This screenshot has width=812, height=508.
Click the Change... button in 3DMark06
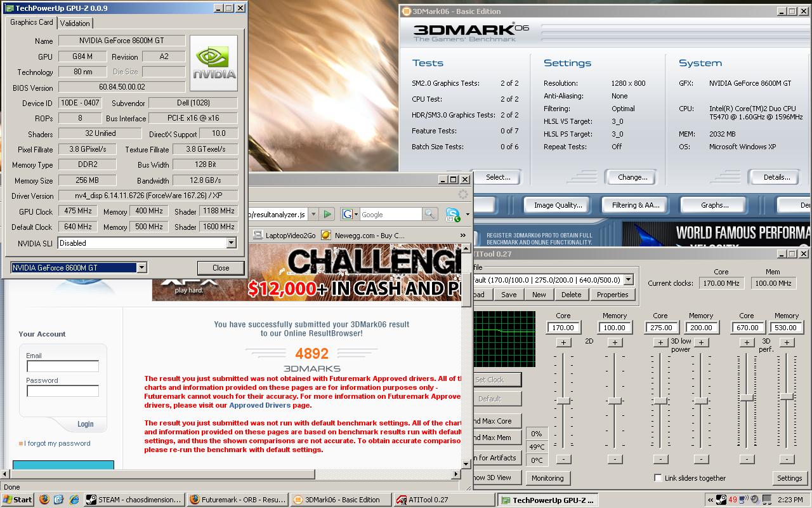pyautogui.click(x=632, y=177)
